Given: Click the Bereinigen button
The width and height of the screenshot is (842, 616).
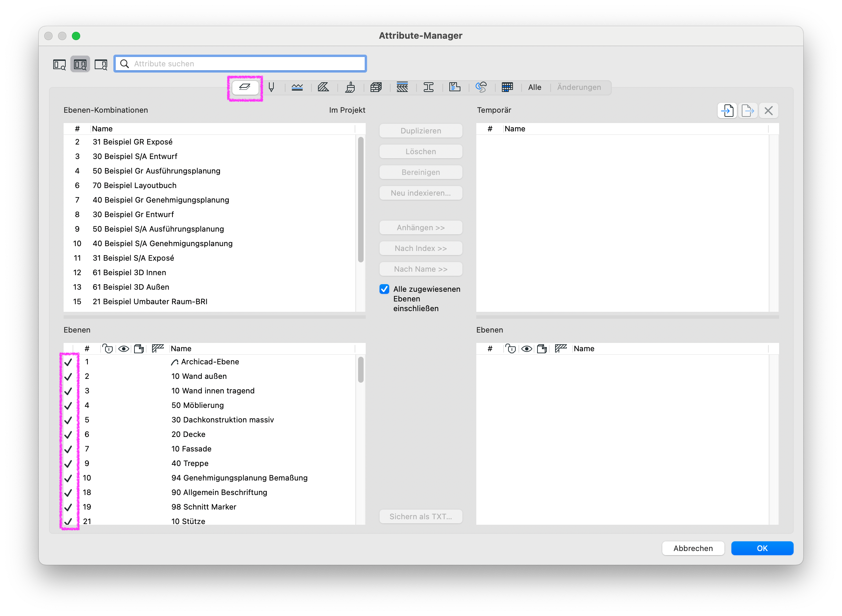Looking at the screenshot, I should click(421, 172).
